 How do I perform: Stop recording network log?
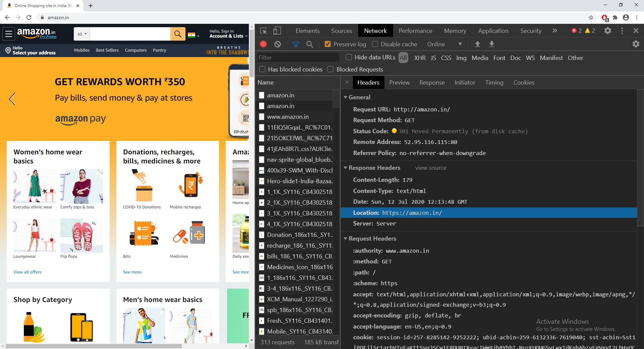tap(263, 44)
